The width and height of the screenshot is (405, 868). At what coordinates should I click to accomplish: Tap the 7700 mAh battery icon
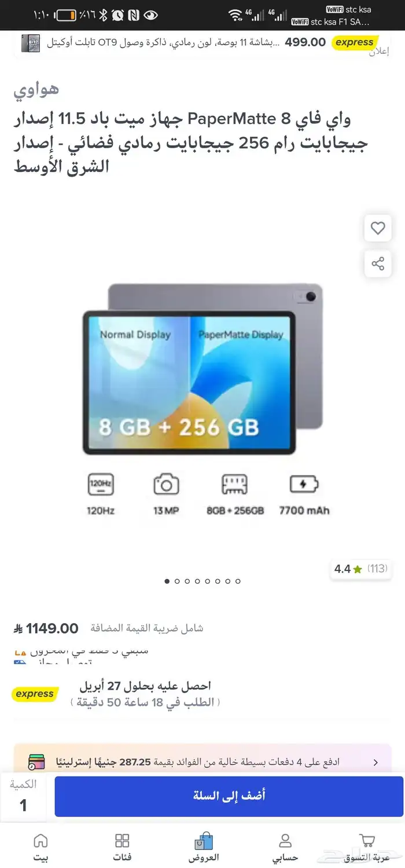(304, 484)
